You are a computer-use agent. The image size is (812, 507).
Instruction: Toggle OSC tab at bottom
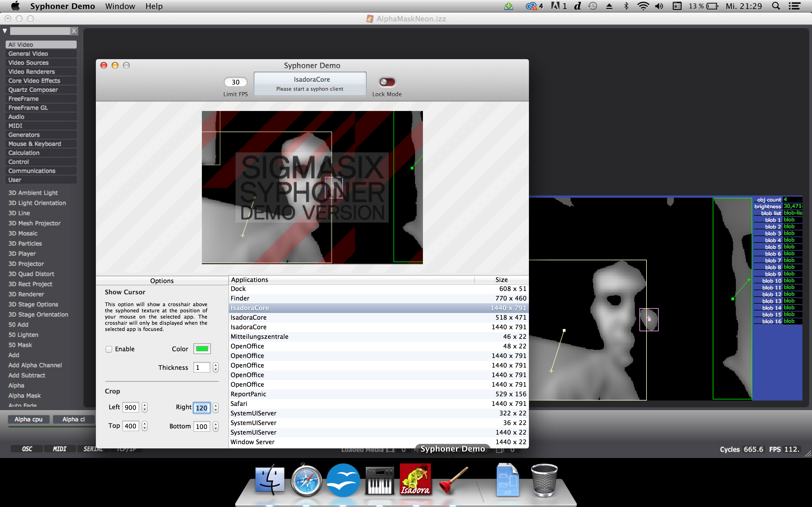point(26,449)
